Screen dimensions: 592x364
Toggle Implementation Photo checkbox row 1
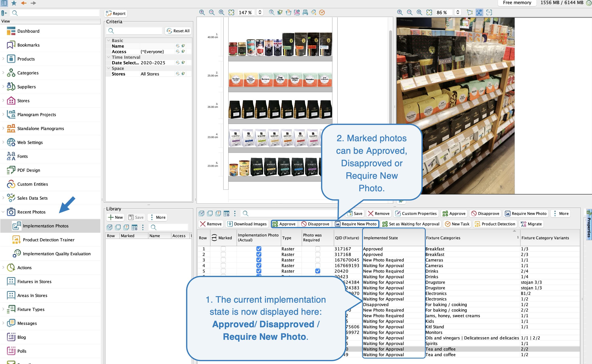(x=259, y=249)
